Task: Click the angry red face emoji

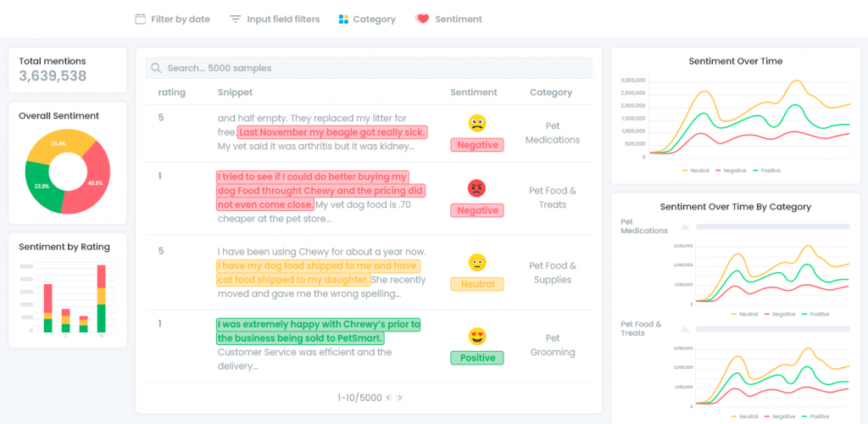Action: click(x=476, y=188)
